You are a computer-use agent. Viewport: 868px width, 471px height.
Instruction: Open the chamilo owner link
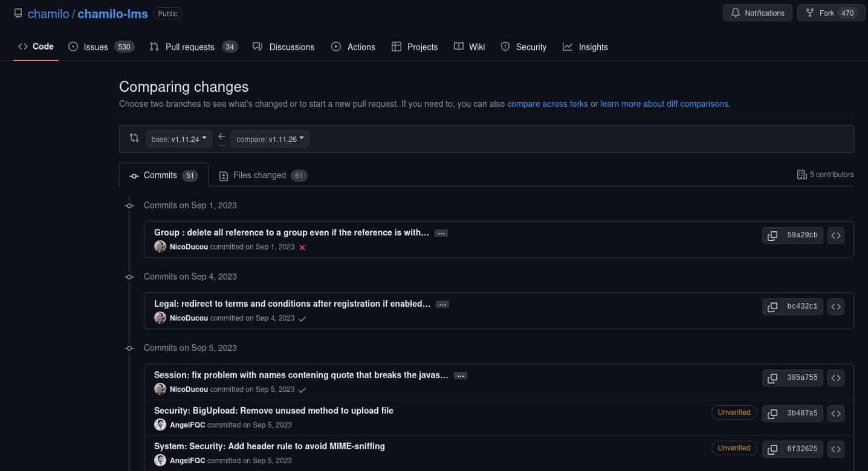pyautogui.click(x=48, y=13)
